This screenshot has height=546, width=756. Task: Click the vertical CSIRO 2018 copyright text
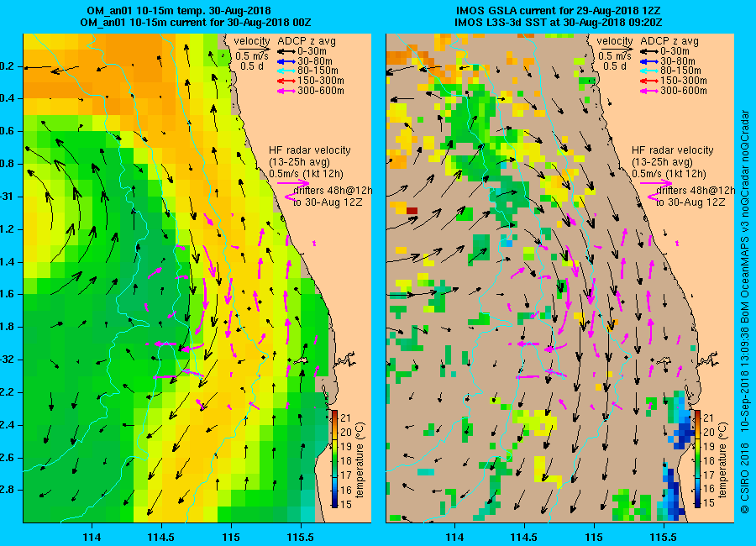745,311
